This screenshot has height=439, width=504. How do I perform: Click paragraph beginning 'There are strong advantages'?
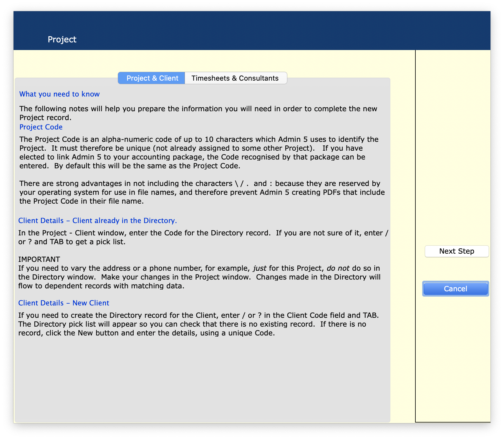click(202, 192)
